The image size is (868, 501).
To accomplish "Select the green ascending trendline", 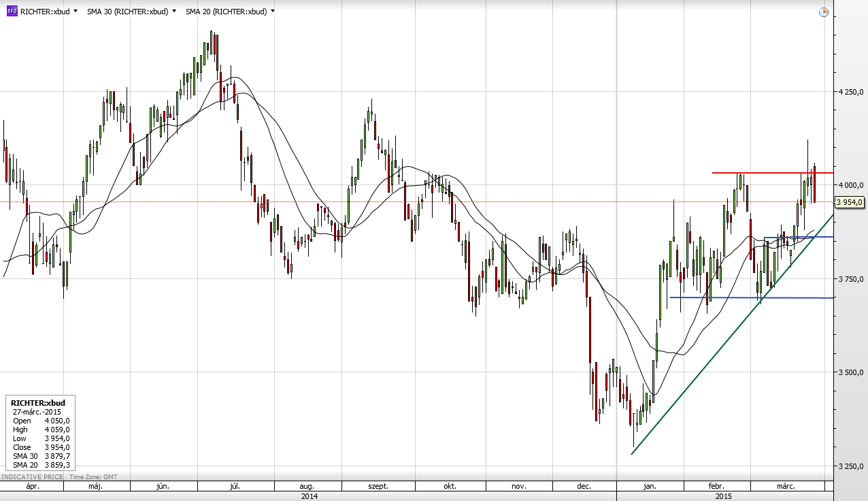I will 733,334.
